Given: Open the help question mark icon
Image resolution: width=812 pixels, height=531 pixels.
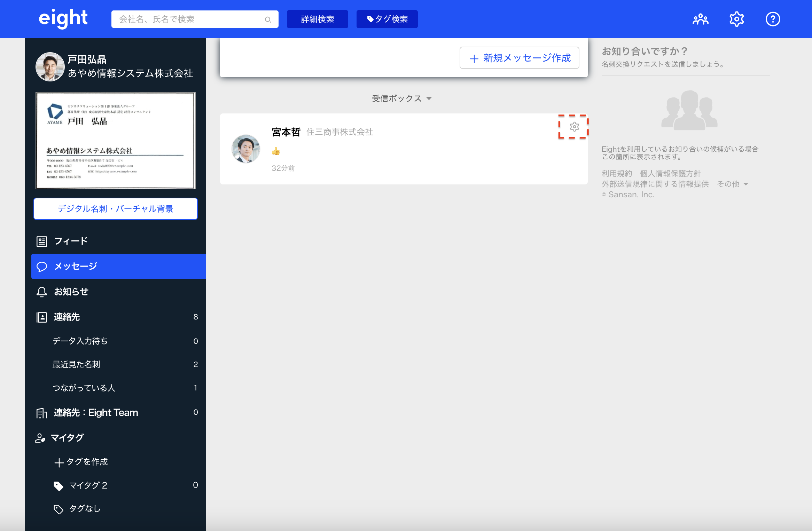Looking at the screenshot, I should pos(773,19).
